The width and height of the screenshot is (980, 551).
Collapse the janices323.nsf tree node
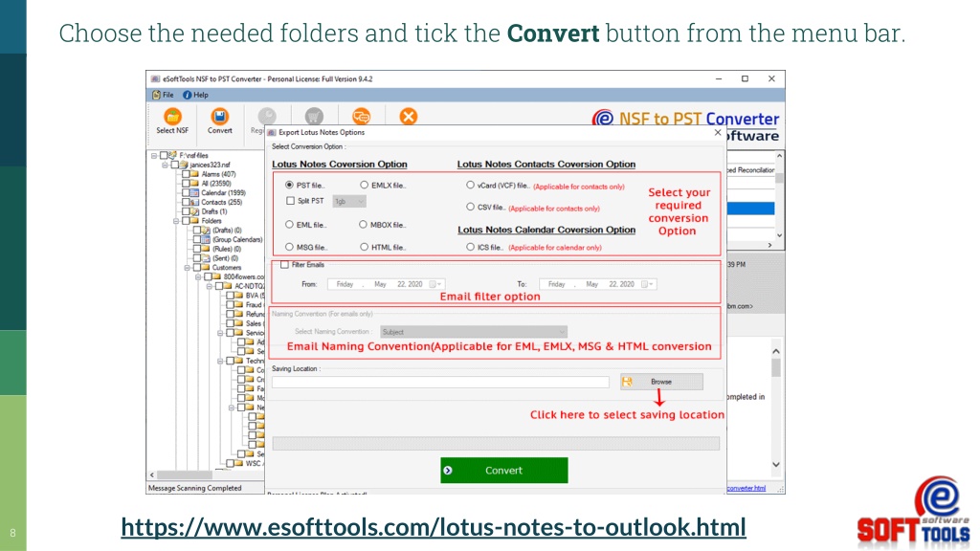click(x=165, y=165)
